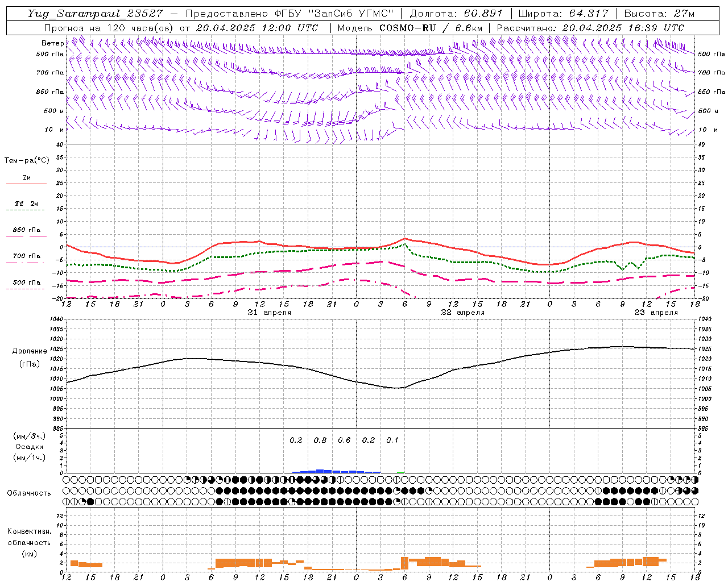Select the forecast start time 20.04.2025 12:00 UTC

257,28
